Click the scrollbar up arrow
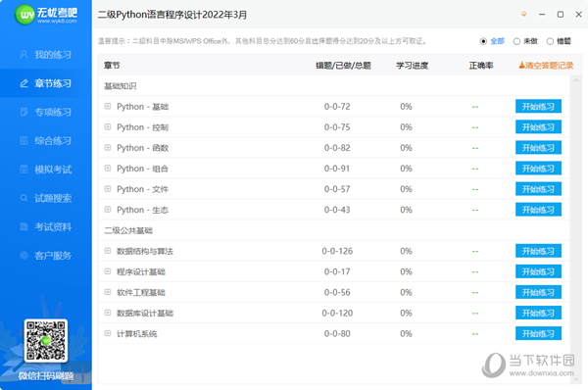The height and width of the screenshot is (390, 588). click(575, 80)
